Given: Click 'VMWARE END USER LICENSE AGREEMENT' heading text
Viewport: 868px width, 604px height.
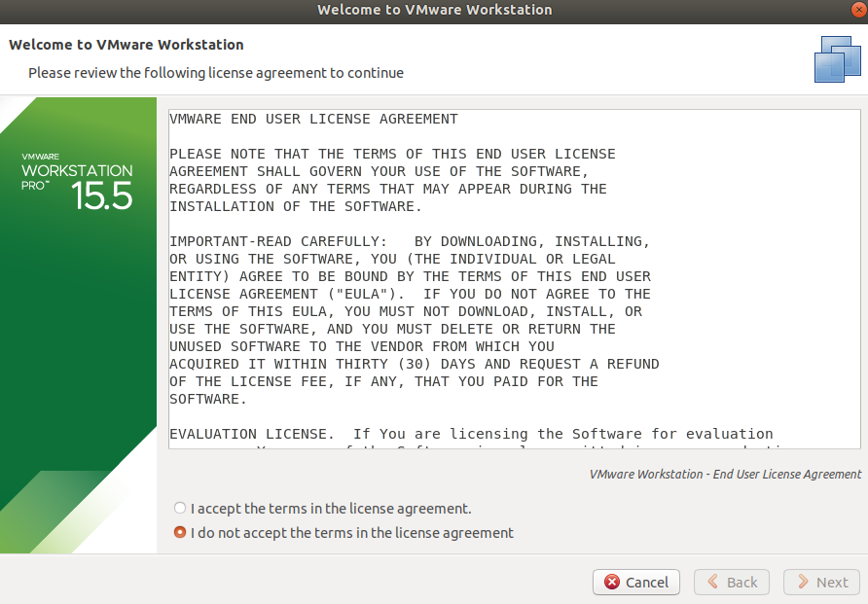Looking at the screenshot, I should point(314,119).
